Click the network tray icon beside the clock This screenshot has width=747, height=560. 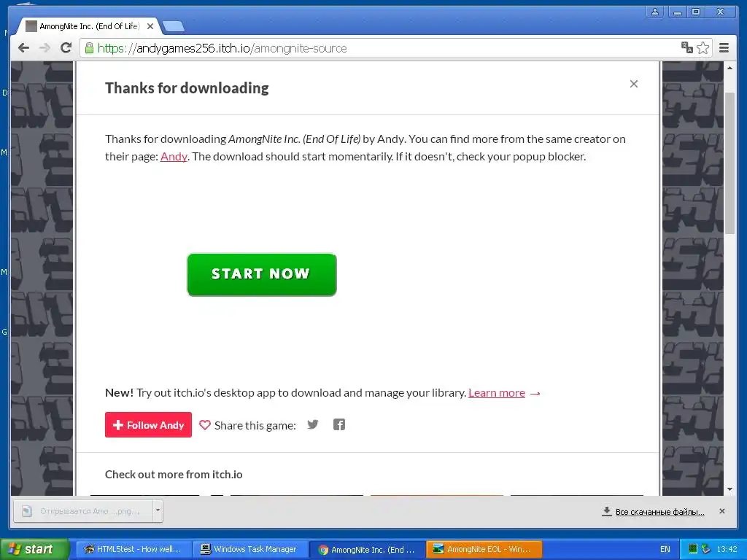pyautogui.click(x=705, y=549)
